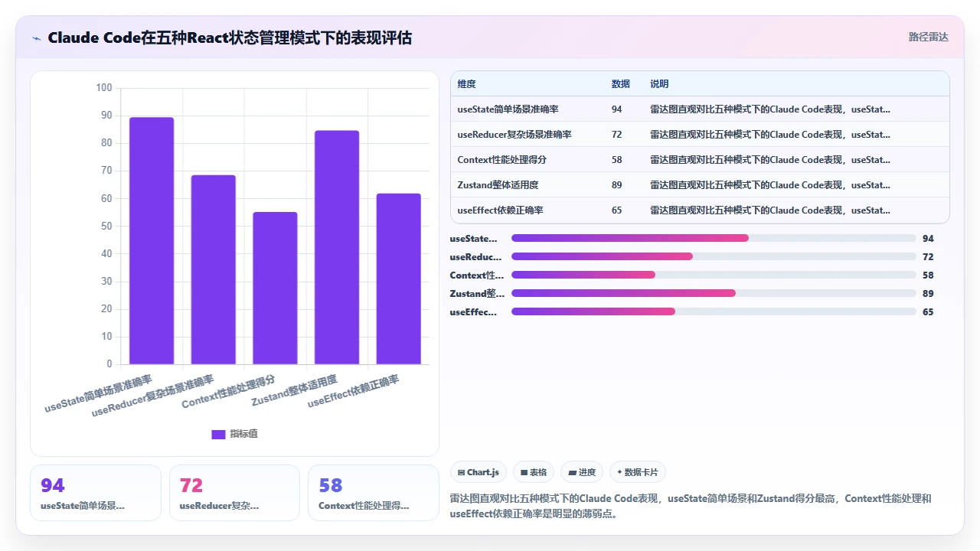Image resolution: width=980 pixels, height=551 pixels.
Task: Click the summary paragraph below the tags
Action: point(691,506)
